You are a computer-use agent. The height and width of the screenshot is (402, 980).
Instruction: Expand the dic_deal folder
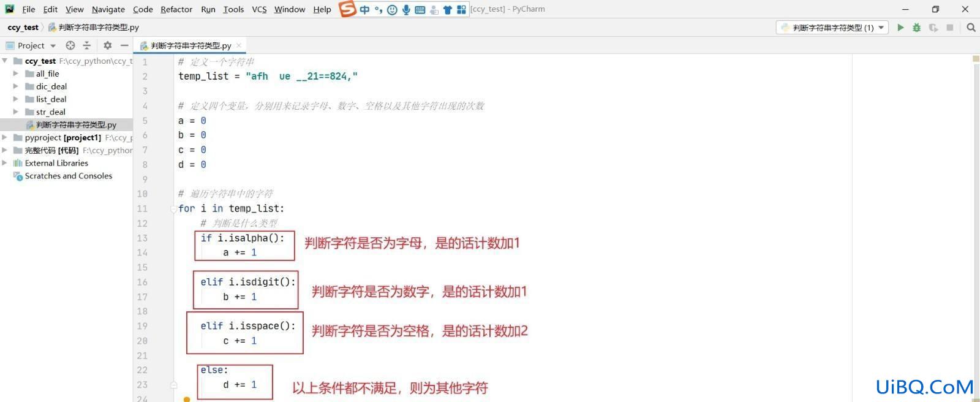16,86
